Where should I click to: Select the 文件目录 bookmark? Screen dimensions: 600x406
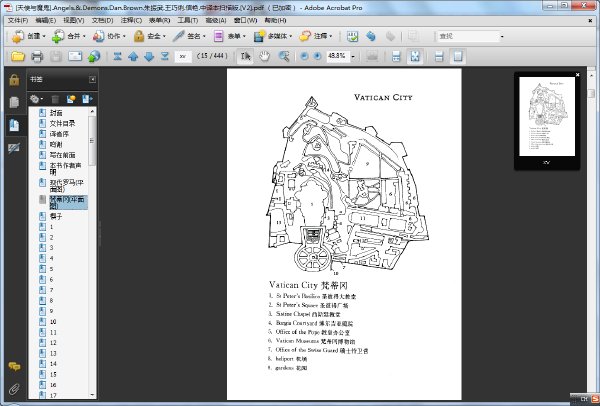tap(62, 123)
